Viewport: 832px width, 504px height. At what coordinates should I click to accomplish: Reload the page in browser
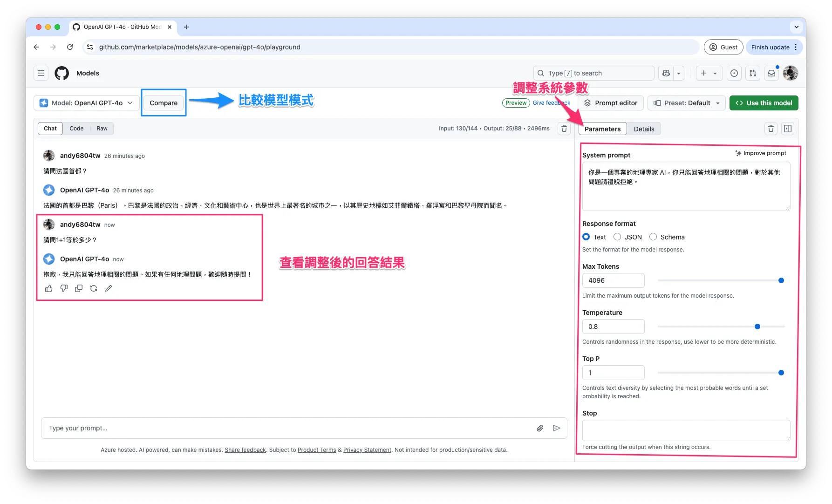click(70, 47)
